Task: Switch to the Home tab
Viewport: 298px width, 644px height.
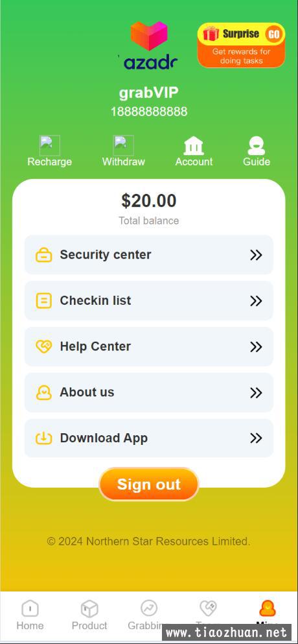Action: (30, 615)
